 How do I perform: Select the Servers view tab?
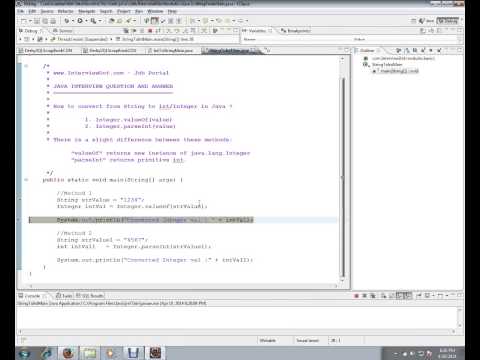[63, 31]
